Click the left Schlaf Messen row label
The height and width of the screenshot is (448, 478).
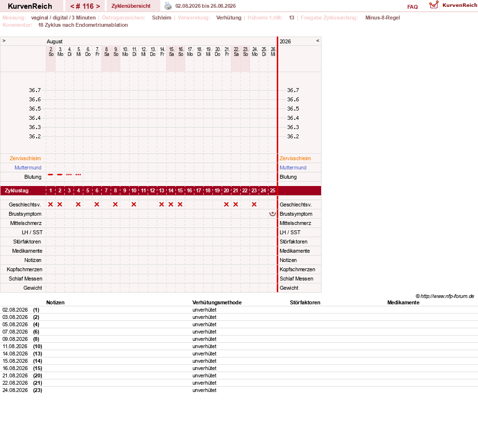pos(26,279)
